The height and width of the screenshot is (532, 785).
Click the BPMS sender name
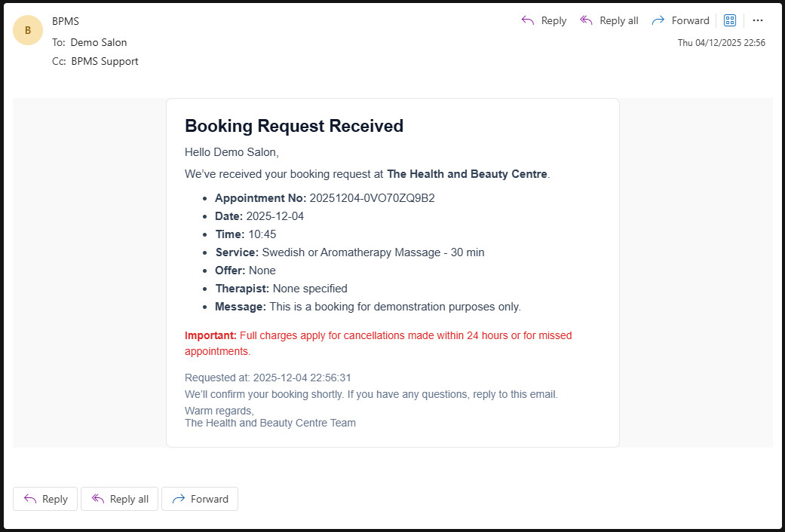point(66,21)
